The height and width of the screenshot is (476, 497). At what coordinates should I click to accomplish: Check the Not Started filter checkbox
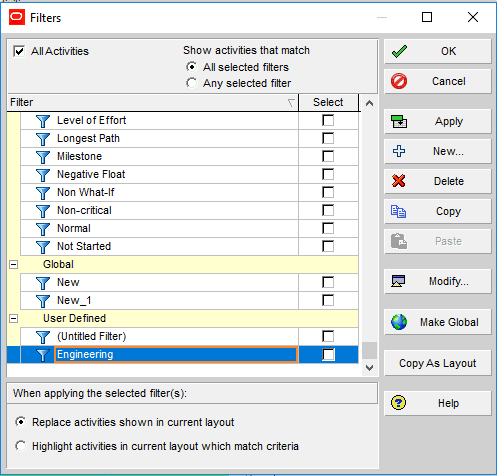(328, 246)
